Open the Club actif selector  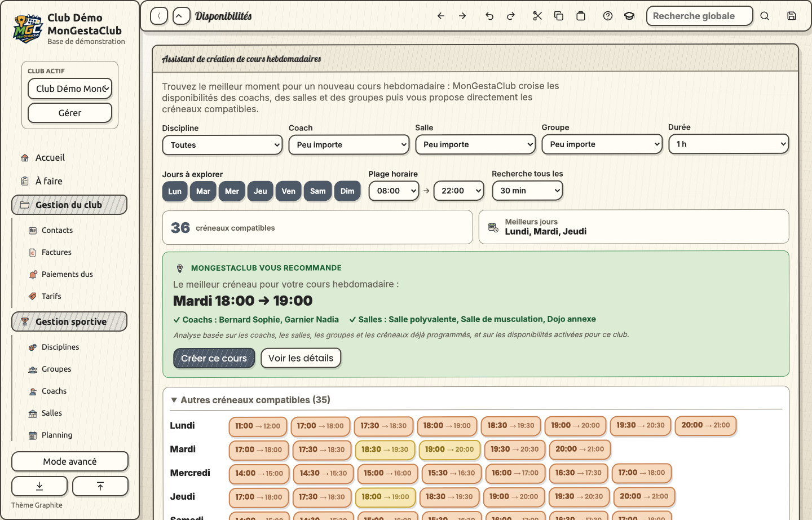[x=70, y=89]
